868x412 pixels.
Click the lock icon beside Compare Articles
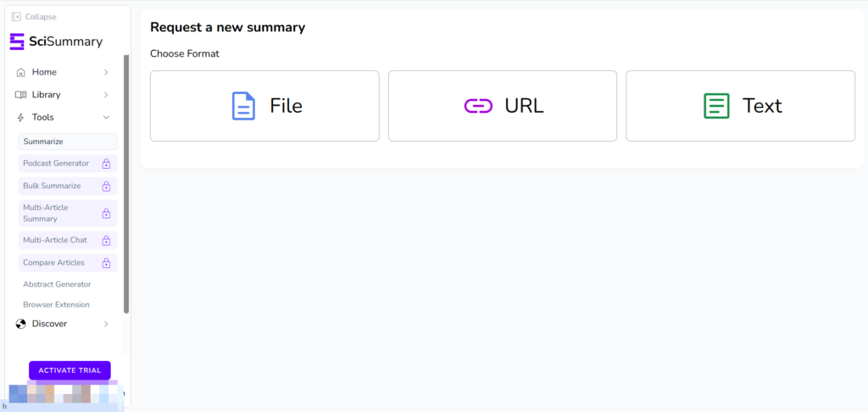106,263
